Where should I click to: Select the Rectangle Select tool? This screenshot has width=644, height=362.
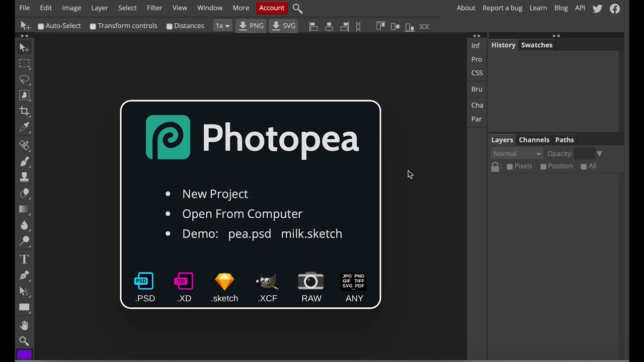(24, 64)
